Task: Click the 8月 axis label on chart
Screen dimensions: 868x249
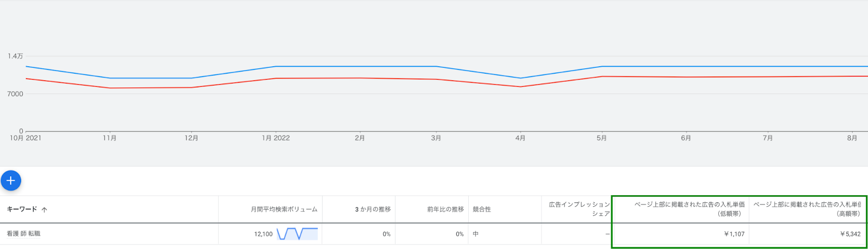Action: click(x=852, y=138)
